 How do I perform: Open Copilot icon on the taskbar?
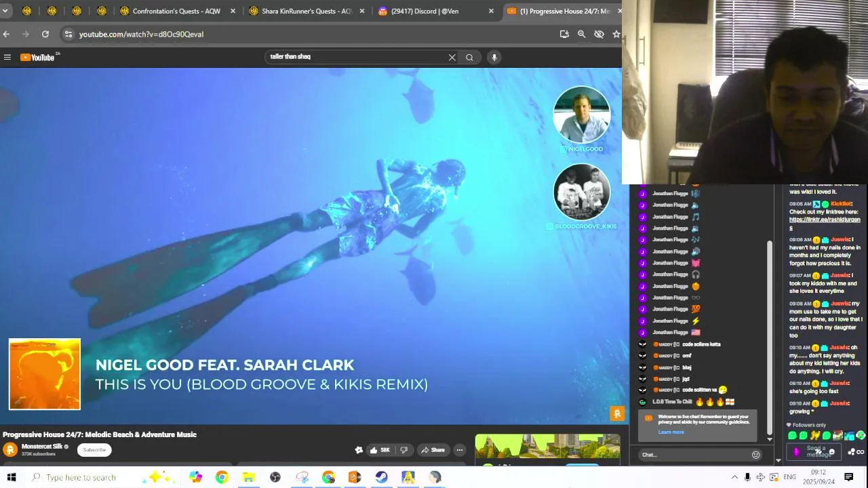coord(195,477)
